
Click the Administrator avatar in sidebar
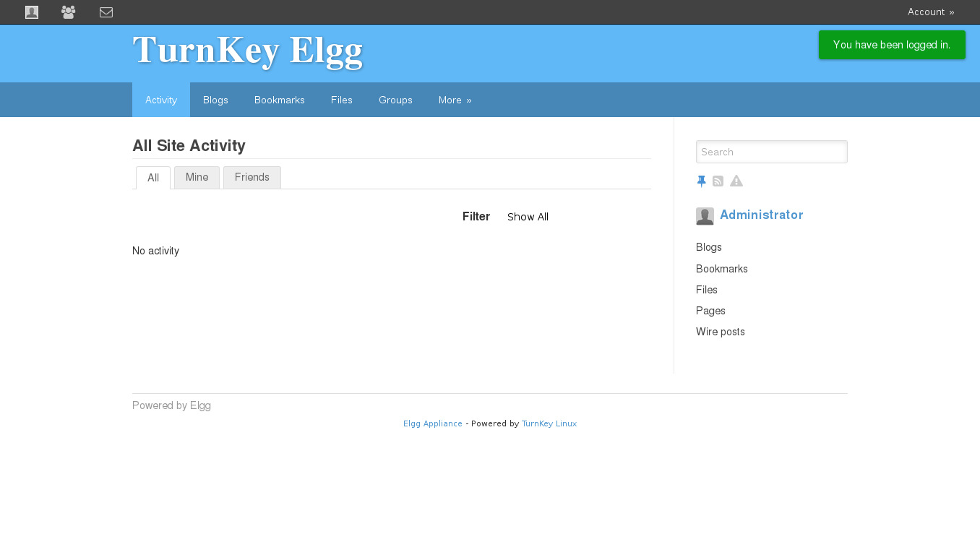click(705, 216)
